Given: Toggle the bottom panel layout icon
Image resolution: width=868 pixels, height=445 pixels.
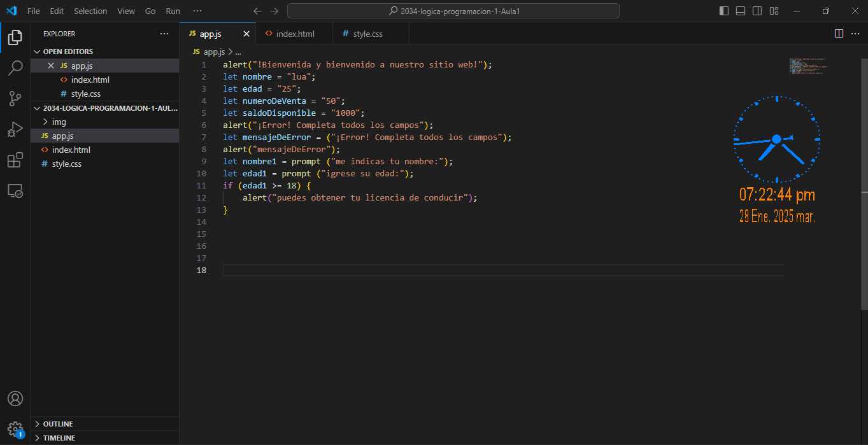Looking at the screenshot, I should pyautogui.click(x=741, y=11).
